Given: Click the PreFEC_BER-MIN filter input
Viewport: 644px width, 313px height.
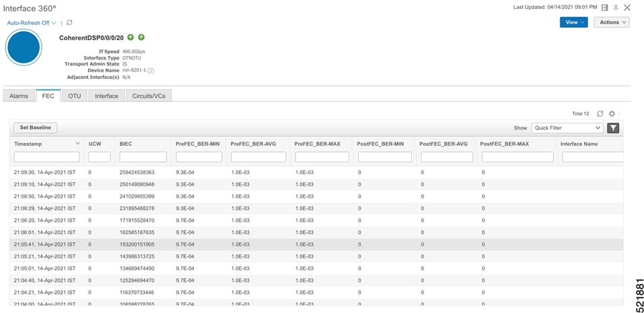Looking at the screenshot, I should (199, 157).
